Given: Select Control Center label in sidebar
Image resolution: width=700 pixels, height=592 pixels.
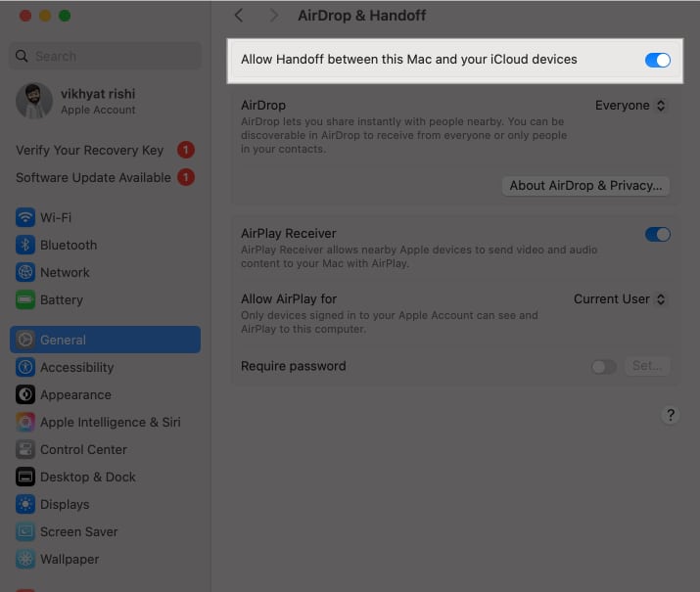Looking at the screenshot, I should [x=83, y=450].
